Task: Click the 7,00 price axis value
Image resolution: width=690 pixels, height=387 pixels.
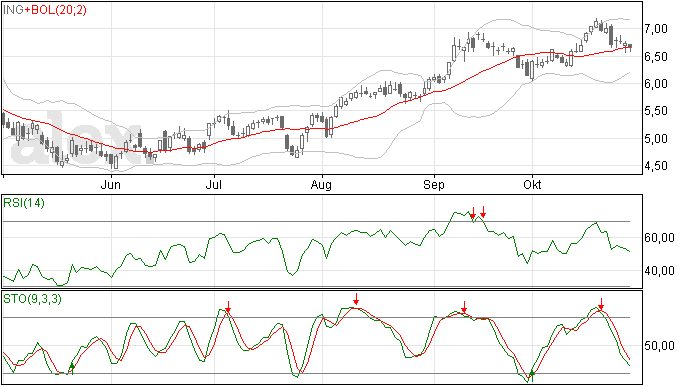Action: point(656,29)
